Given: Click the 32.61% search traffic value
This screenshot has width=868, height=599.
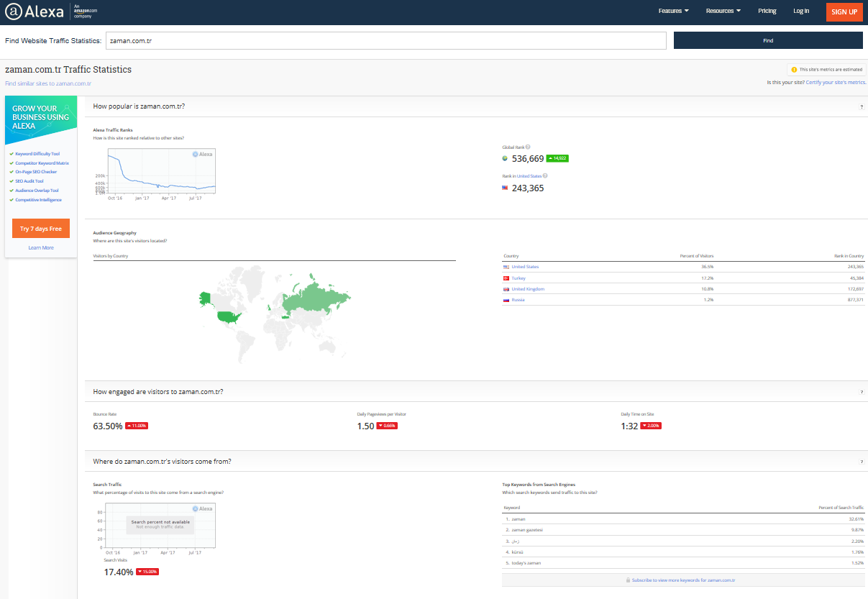Looking at the screenshot, I should click(x=856, y=518).
